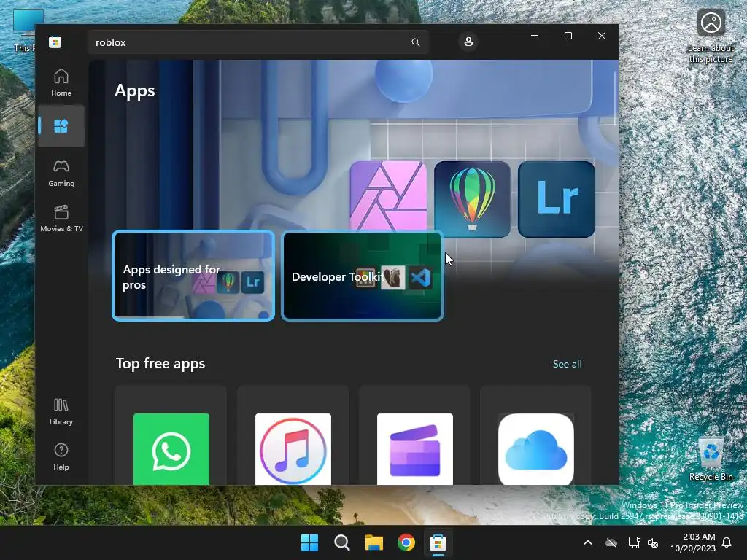Open taskbar Search
The width and height of the screenshot is (747, 560).
[x=342, y=542]
